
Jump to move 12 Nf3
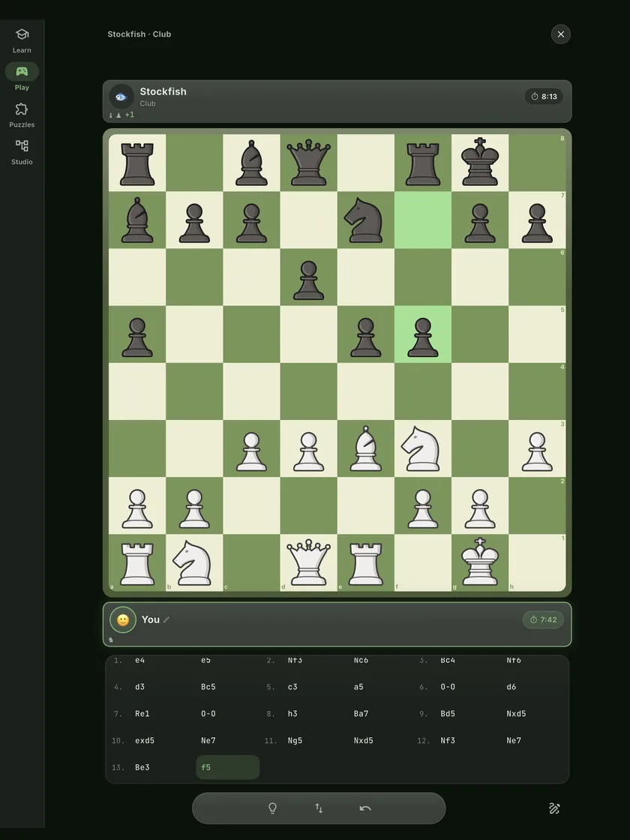pyautogui.click(x=448, y=740)
